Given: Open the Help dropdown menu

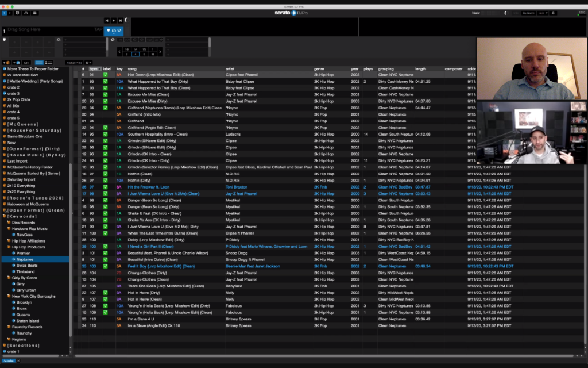Looking at the screenshot, I should (543, 13).
